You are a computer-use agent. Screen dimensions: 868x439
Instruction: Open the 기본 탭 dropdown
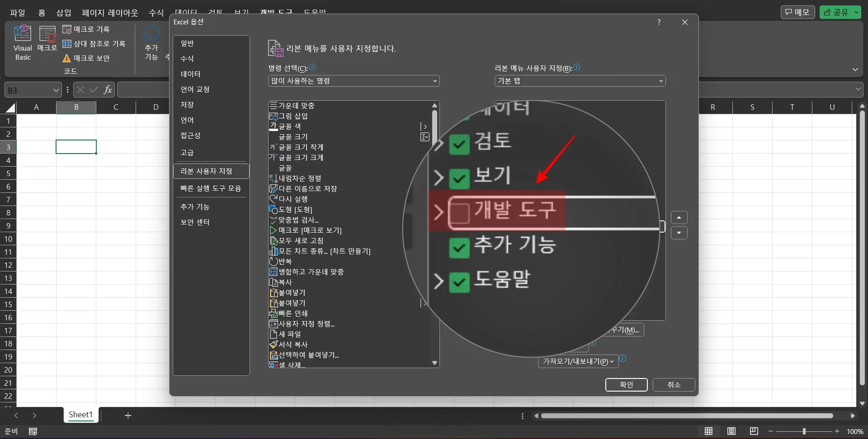[580, 81]
